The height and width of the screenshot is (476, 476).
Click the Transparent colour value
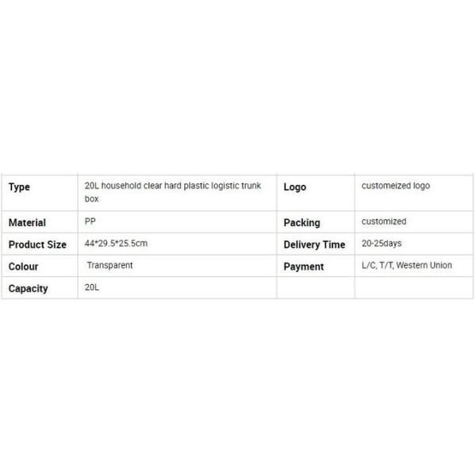tap(109, 266)
